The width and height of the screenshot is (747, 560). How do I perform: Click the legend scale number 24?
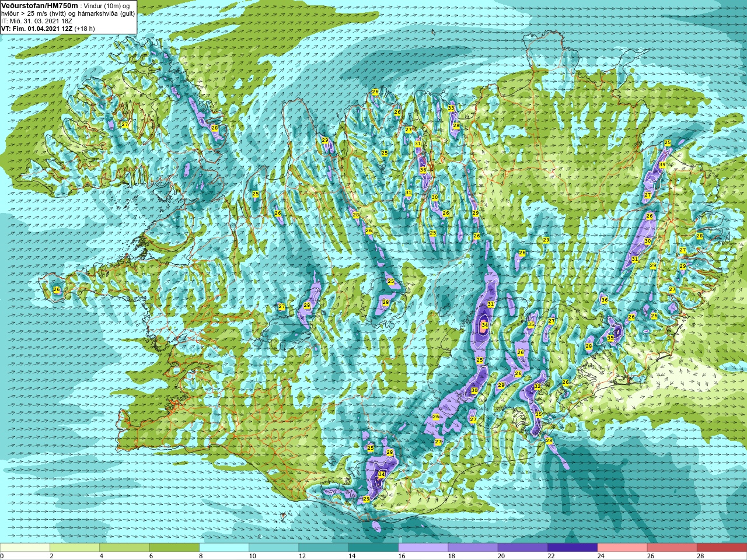pos(601,556)
